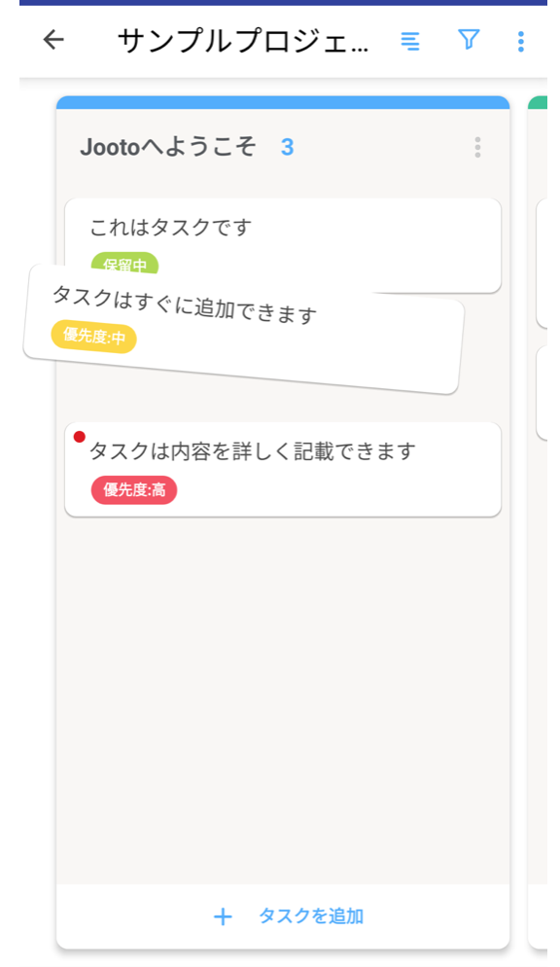Tap the sort lines icon in top bar
Screen dimensions: 560x967
pyautogui.click(x=410, y=41)
